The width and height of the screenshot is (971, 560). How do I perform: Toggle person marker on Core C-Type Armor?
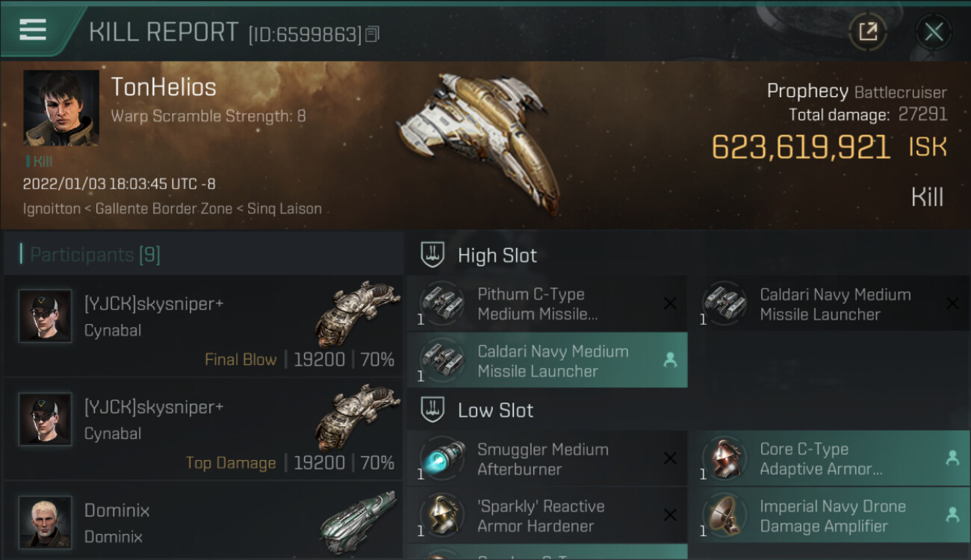click(952, 458)
